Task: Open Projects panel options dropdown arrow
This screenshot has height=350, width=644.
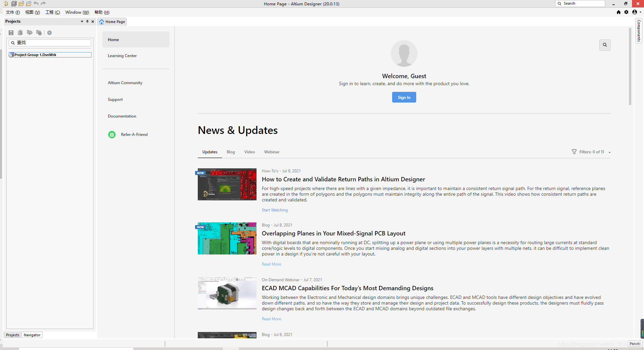Action: tap(82, 21)
